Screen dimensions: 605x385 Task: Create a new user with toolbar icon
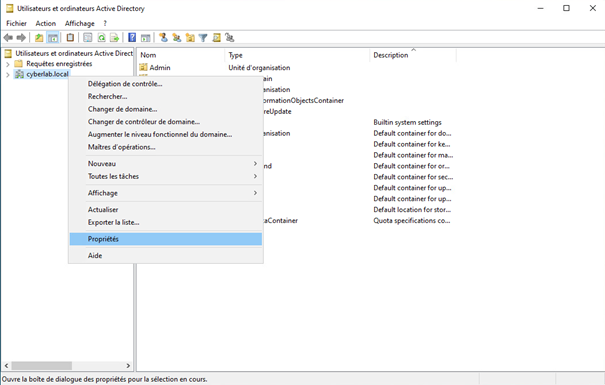click(x=163, y=38)
